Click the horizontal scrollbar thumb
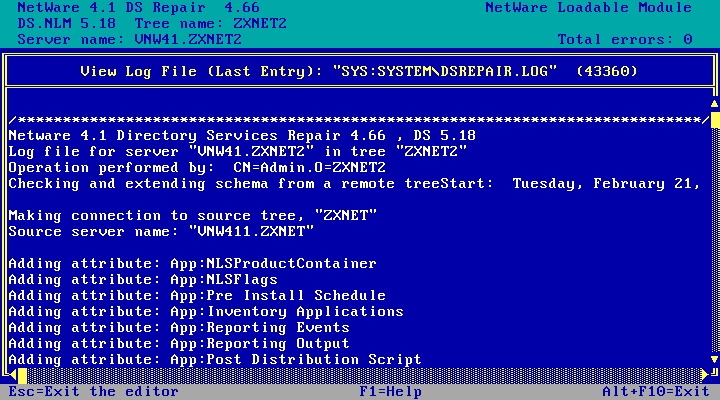The height and width of the screenshot is (400, 720). coord(22,375)
